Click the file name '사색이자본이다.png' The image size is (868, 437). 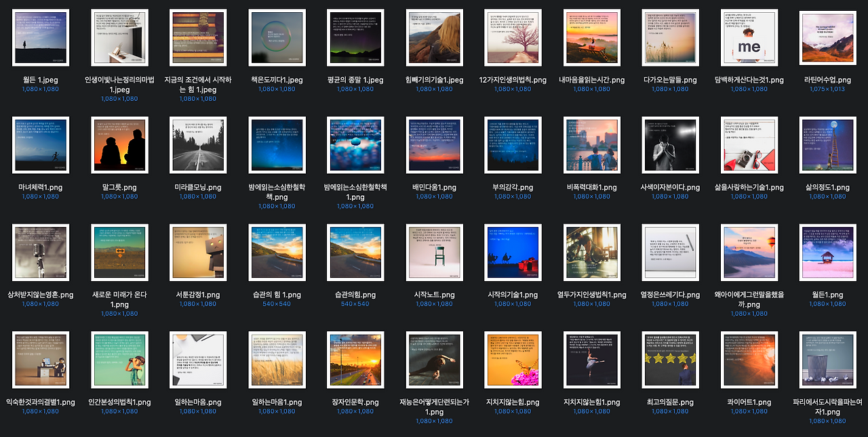[x=670, y=188]
